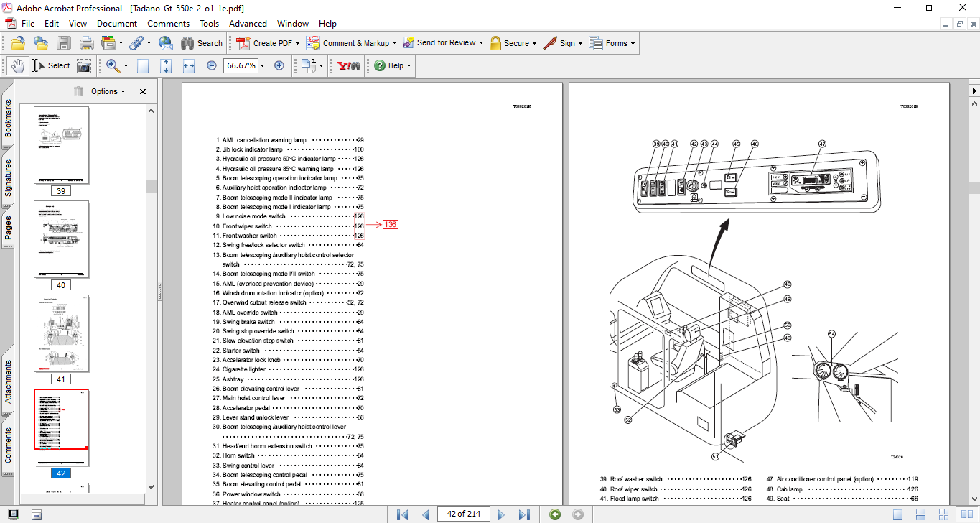Click the Save floppy disk icon

pos(64,43)
